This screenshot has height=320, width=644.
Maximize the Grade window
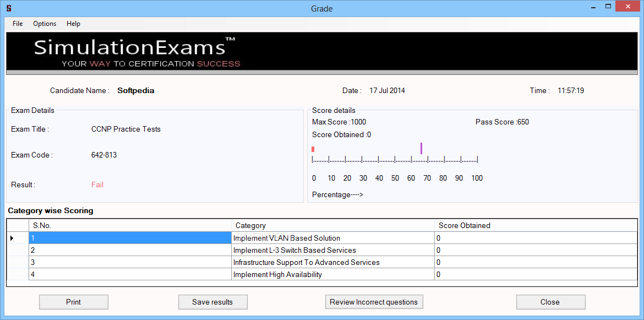click(609, 6)
